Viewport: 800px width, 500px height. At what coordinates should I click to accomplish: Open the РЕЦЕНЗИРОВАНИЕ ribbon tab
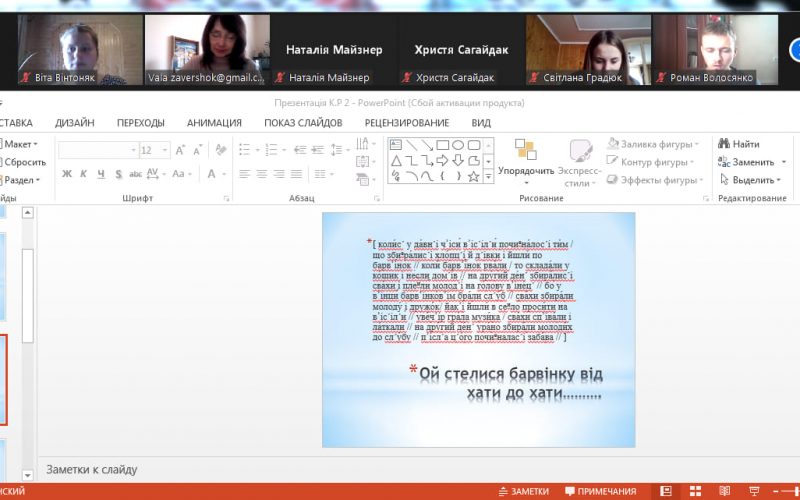[407, 123]
